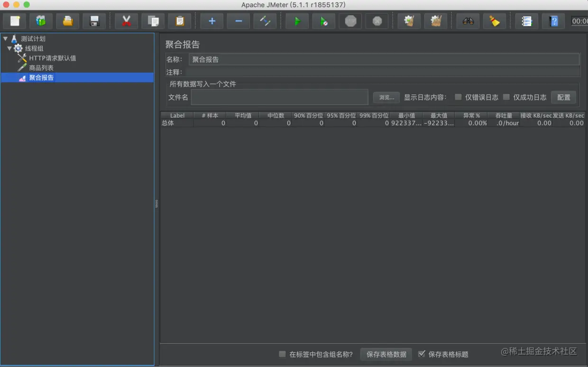Click the 文件名 input field
This screenshot has width=588, height=367.
point(280,97)
